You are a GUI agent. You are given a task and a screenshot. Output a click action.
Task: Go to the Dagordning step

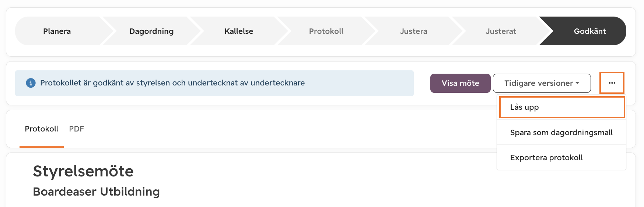click(x=151, y=31)
